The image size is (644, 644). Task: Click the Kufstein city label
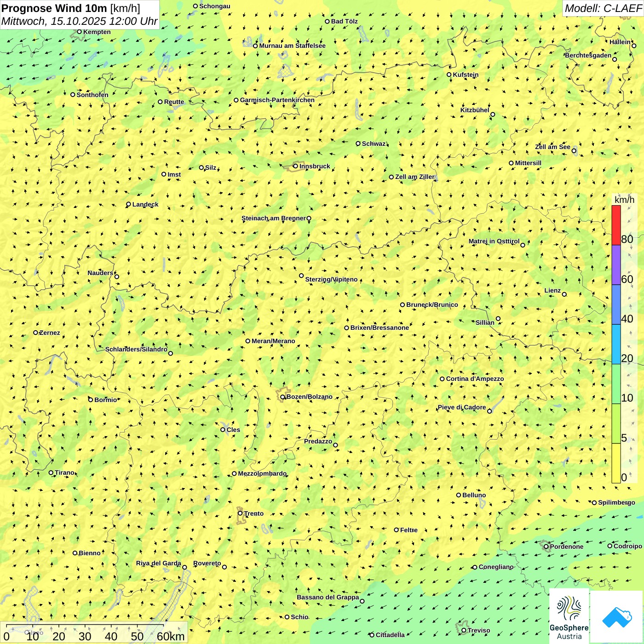coord(466,75)
